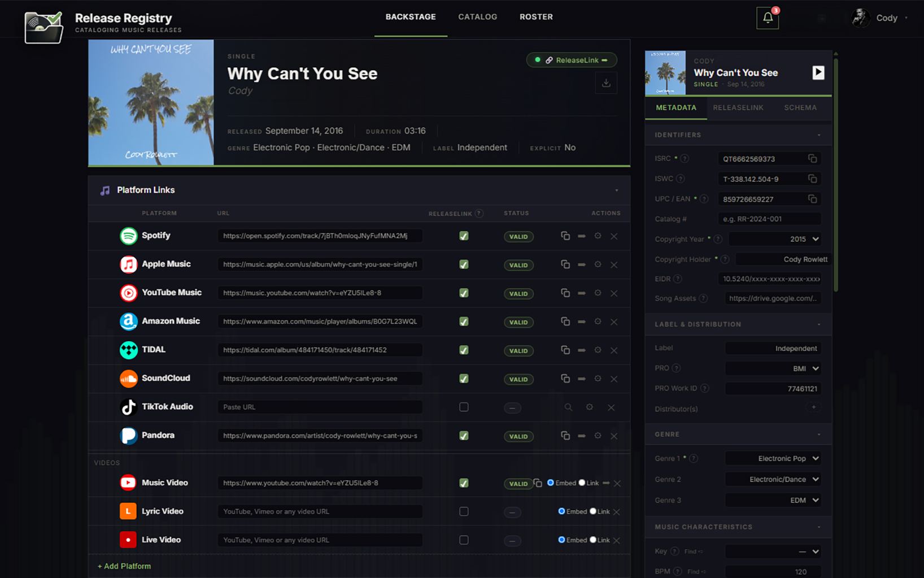The width and height of the screenshot is (924, 578).
Task: Open the Roster tab
Action: 536,17
